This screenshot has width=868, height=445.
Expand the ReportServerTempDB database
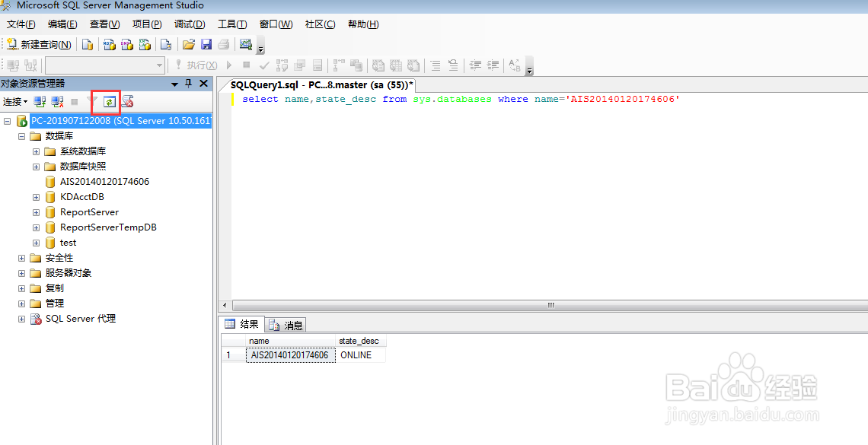pyautogui.click(x=36, y=227)
